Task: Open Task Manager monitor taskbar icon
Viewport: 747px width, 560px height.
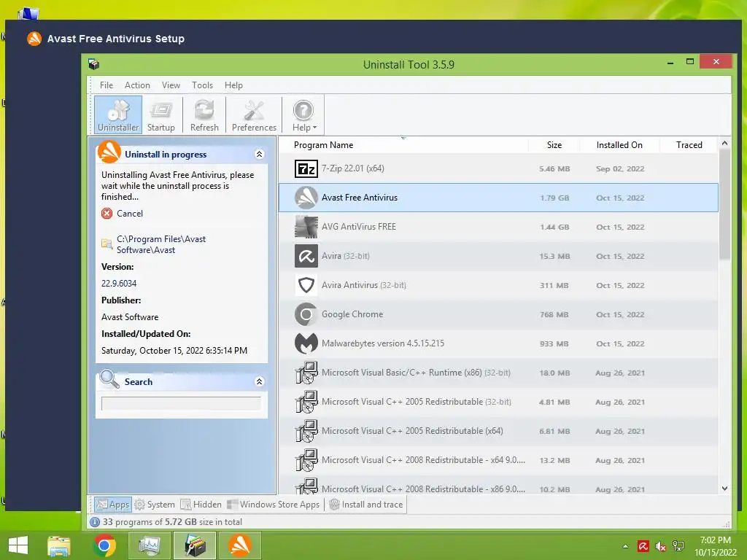Action: click(150, 545)
